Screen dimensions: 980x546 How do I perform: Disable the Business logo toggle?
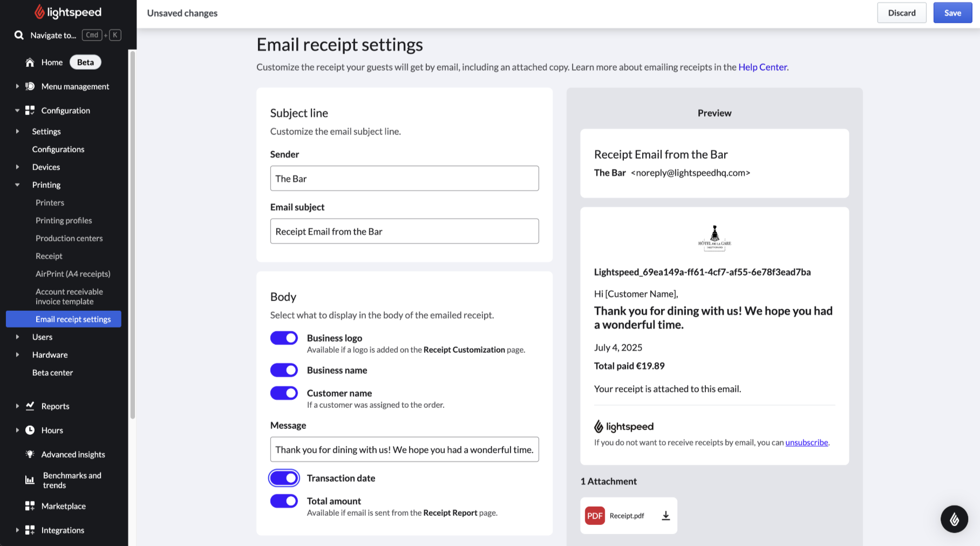click(284, 338)
